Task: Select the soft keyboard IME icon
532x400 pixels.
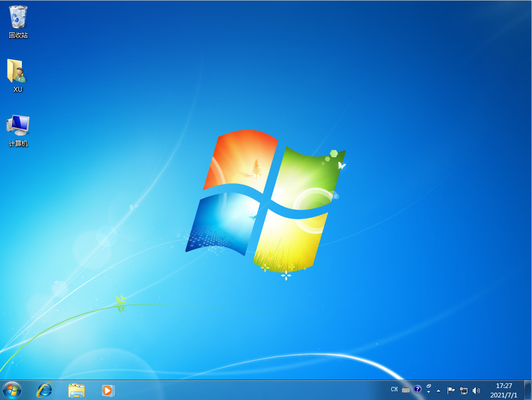Action: pos(406,389)
